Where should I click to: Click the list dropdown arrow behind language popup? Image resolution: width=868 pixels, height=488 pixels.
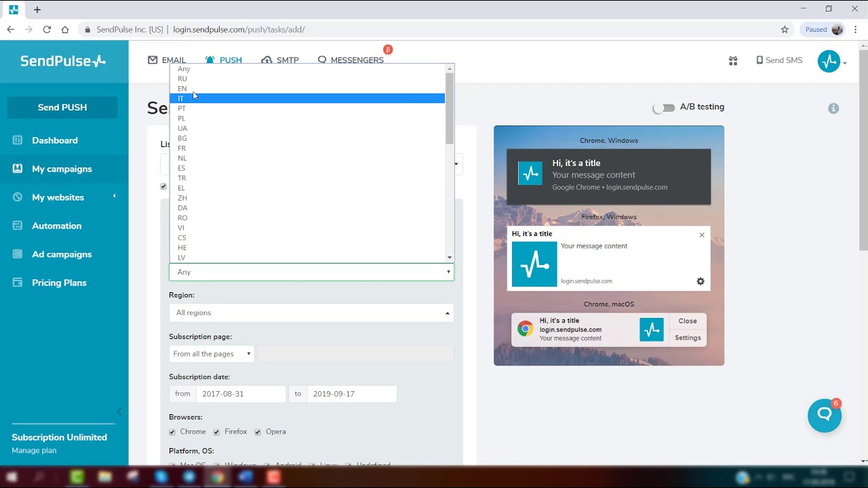click(x=456, y=164)
